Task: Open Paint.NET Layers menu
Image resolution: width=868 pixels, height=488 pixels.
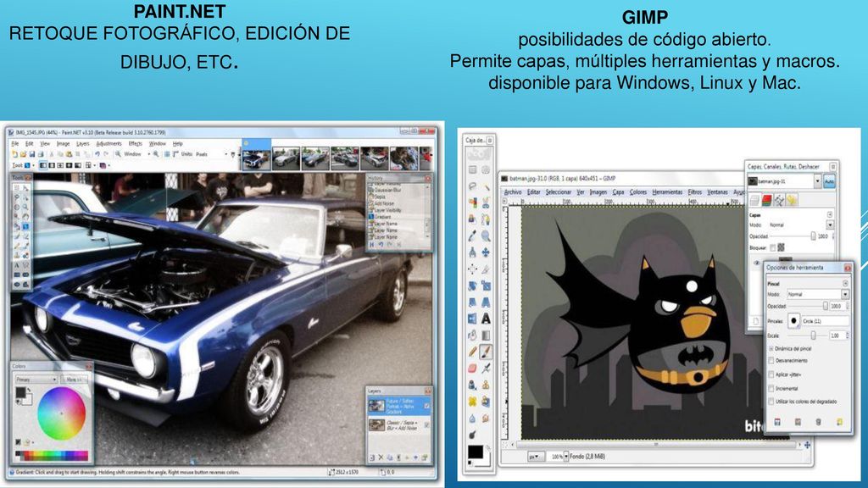Action: click(x=82, y=144)
